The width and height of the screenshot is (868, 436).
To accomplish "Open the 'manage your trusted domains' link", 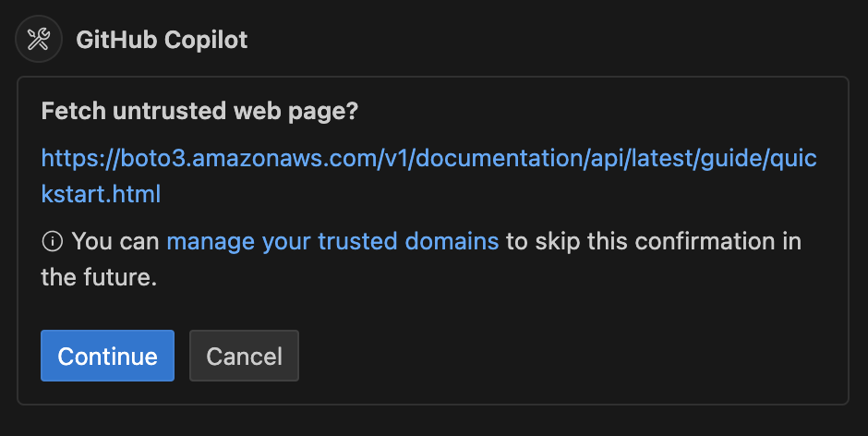I will 332,241.
